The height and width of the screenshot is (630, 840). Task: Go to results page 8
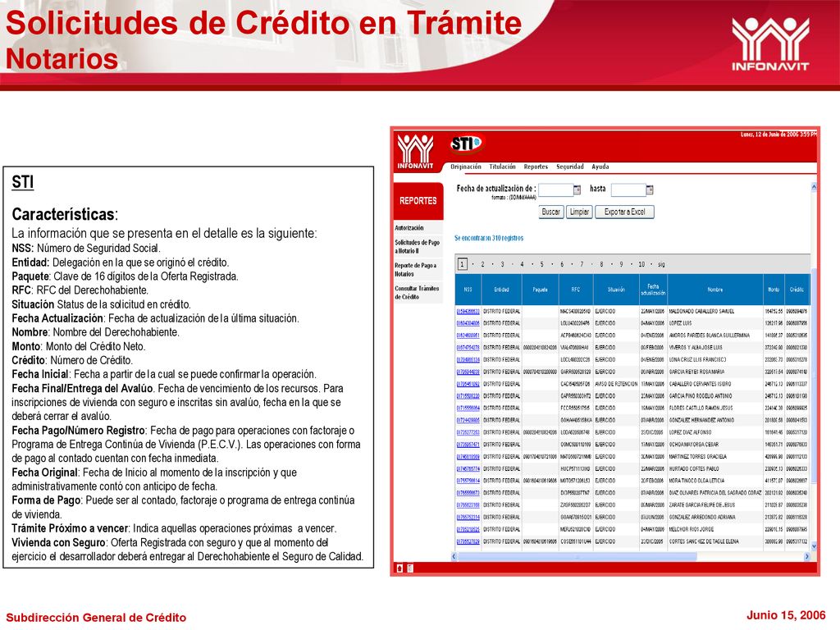[601, 264]
